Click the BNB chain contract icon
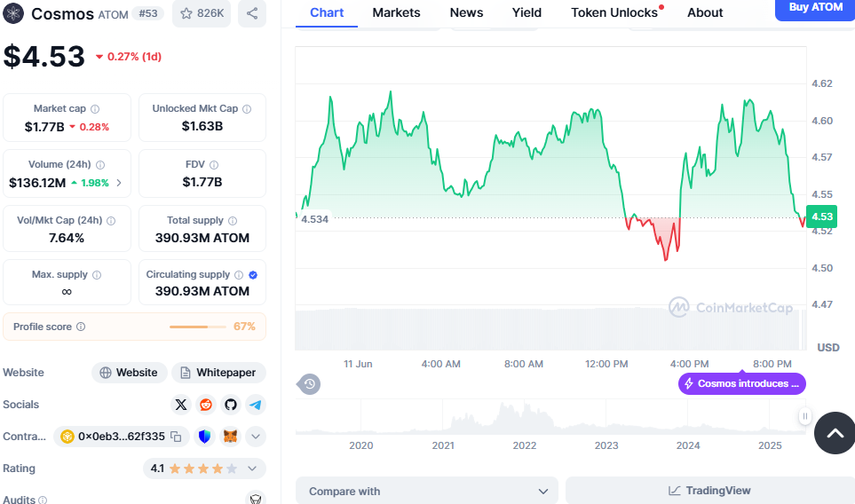 click(x=67, y=437)
